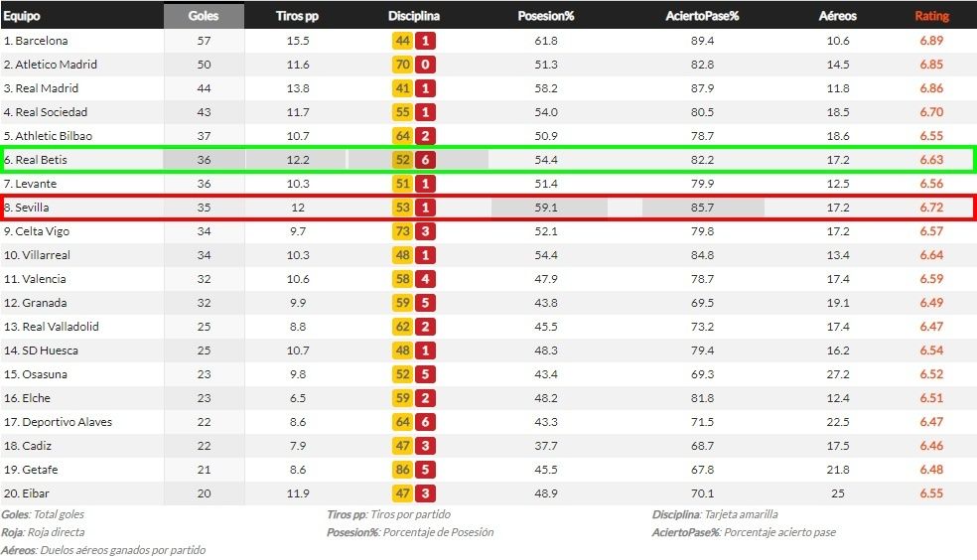The height and width of the screenshot is (560, 977).
Task: Click Real Betis red card badge 6
Action: 424,160
